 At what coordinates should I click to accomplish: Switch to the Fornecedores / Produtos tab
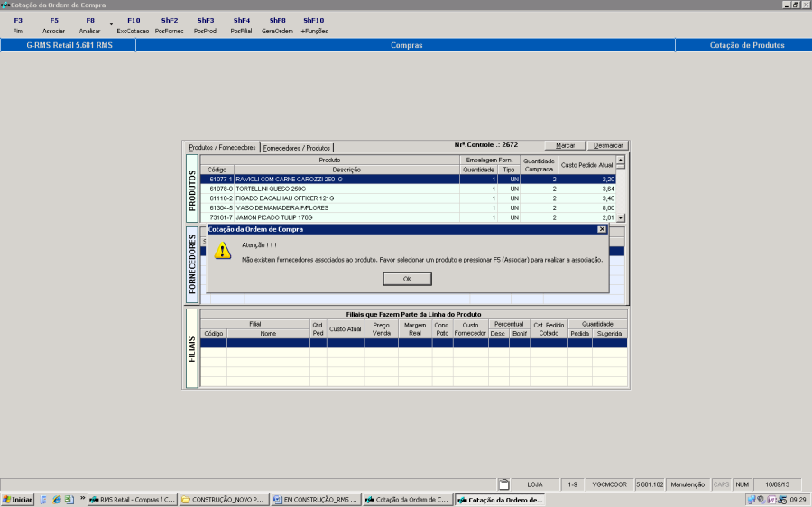(x=297, y=148)
